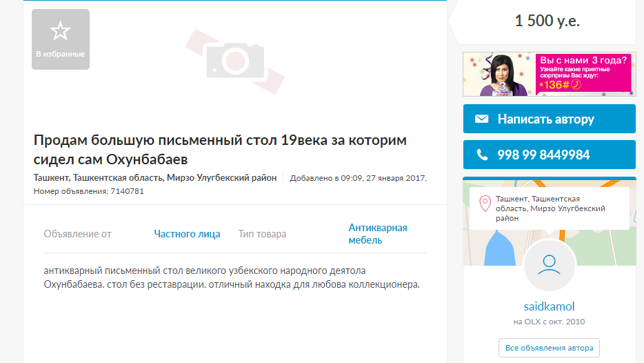Toggle the 'В избранные' favorites label
Viewport: 644px width, 363px height.
61,54
